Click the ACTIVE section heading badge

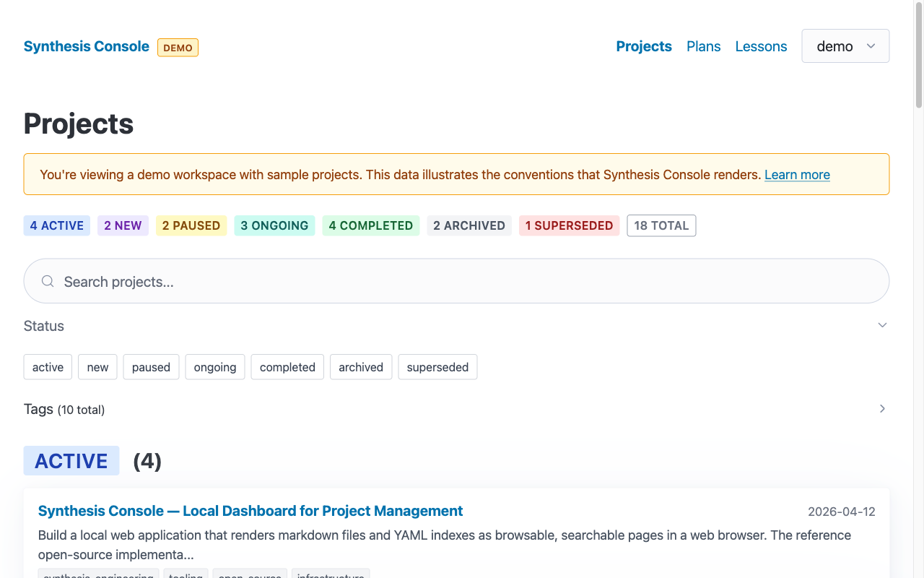coord(71,460)
